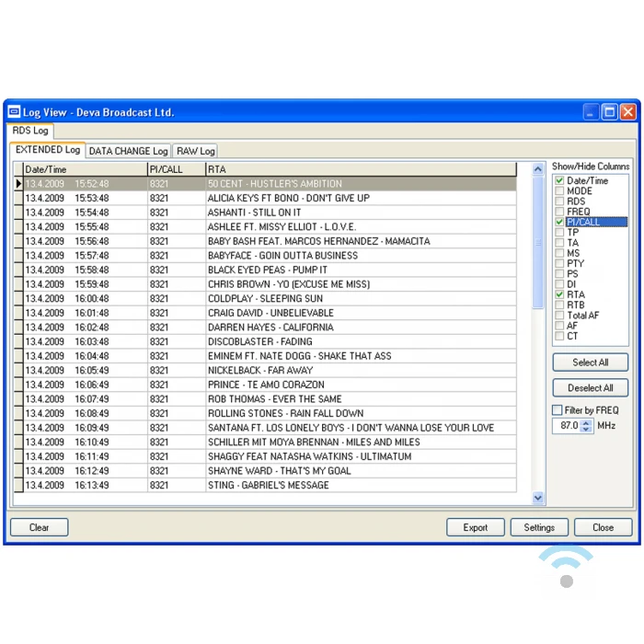Tick the PTY column checkbox
The width and height of the screenshot is (644, 644).
coord(559,263)
